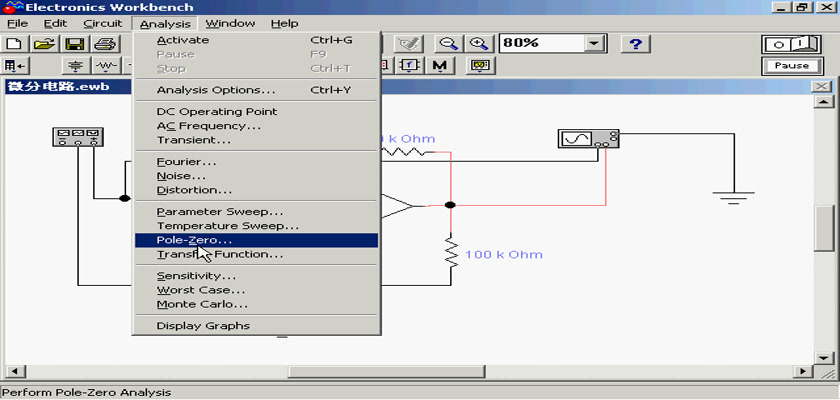Open the Edit menu
The image size is (840, 400).
(56, 24)
